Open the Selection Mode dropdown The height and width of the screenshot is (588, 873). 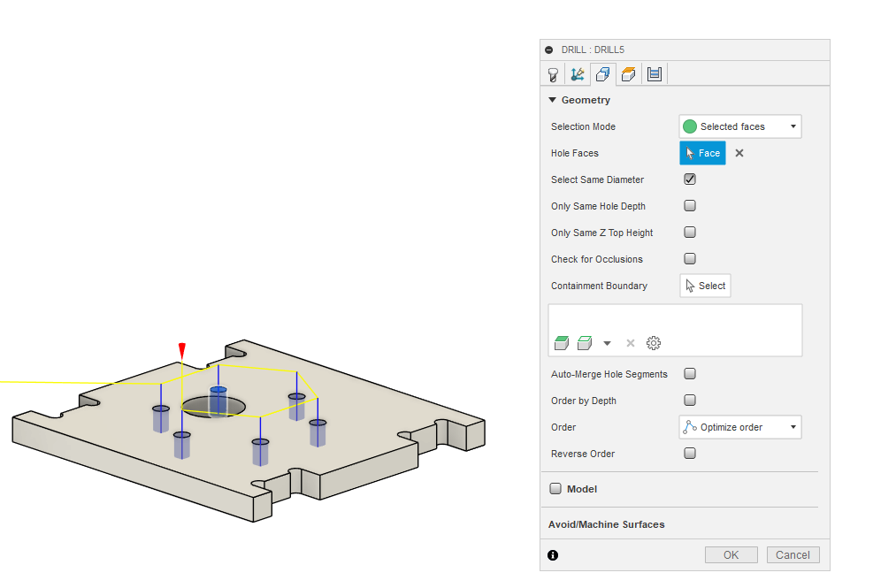740,126
